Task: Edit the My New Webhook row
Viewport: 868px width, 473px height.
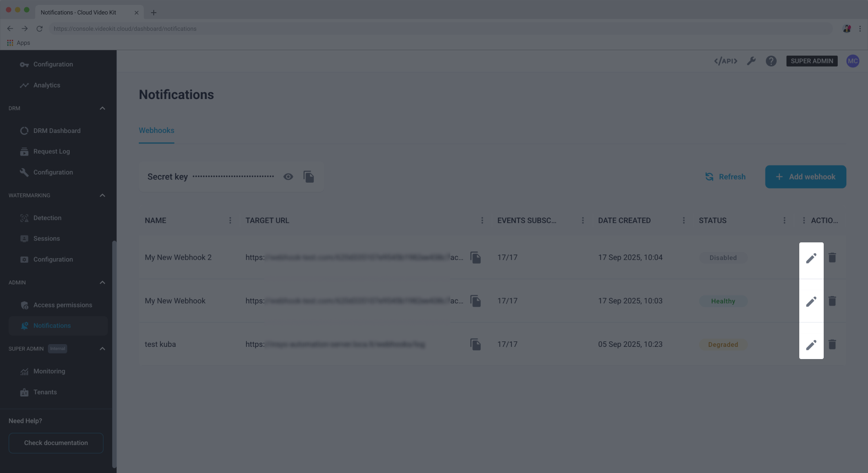Action: [811, 301]
